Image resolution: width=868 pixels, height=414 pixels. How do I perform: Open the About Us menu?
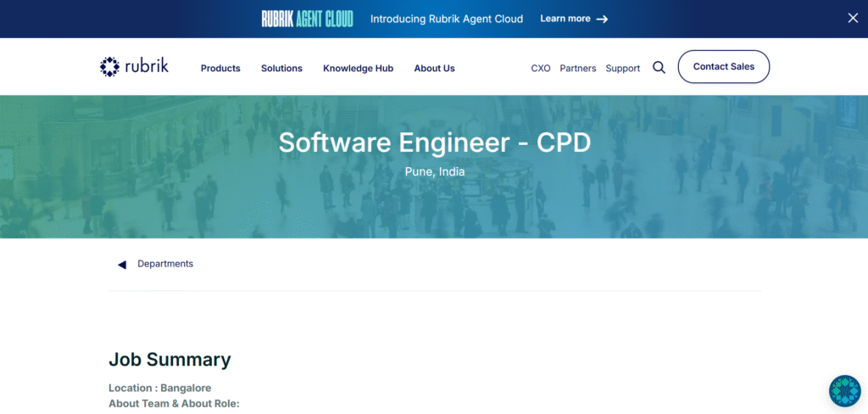click(434, 68)
